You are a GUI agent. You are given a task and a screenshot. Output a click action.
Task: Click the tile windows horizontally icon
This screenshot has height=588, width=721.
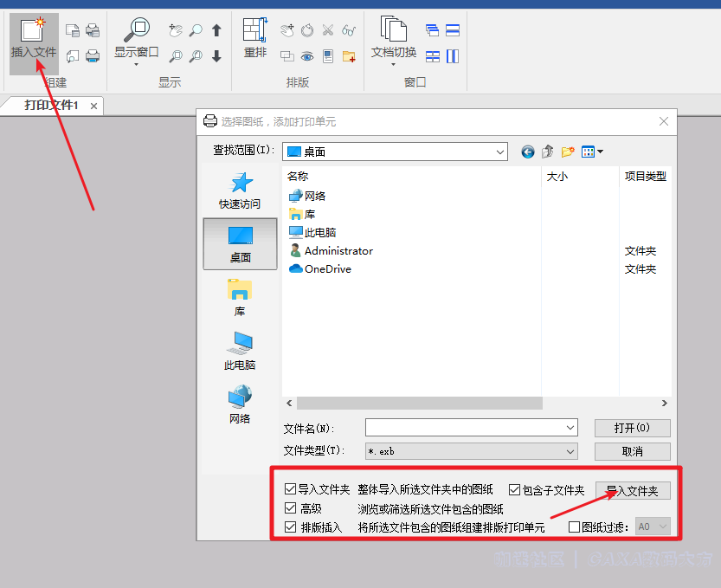(x=453, y=30)
